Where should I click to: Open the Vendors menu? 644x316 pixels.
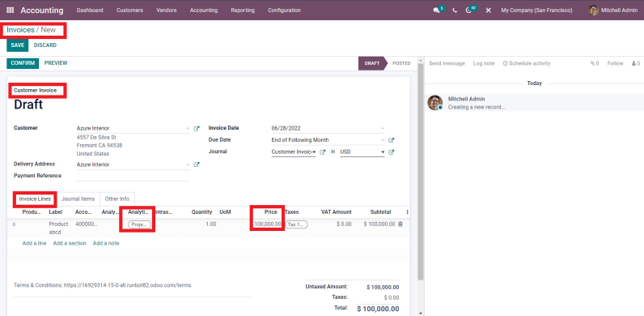click(167, 11)
